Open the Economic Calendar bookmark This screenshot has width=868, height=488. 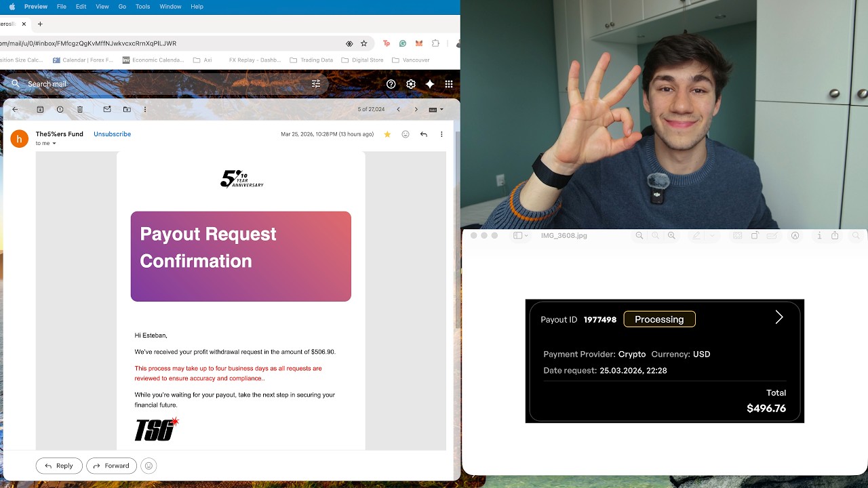click(x=153, y=60)
